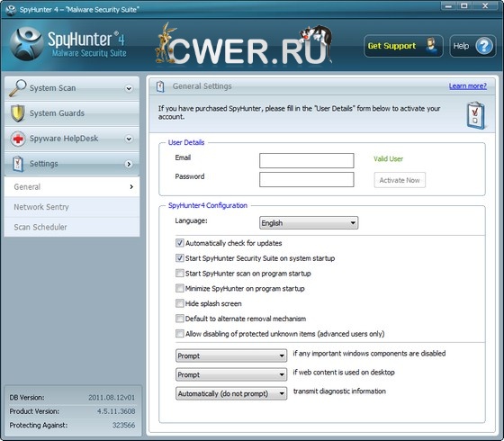Click the Settings clipboard icon in sidebar
The height and width of the screenshot is (441, 504).
18,164
